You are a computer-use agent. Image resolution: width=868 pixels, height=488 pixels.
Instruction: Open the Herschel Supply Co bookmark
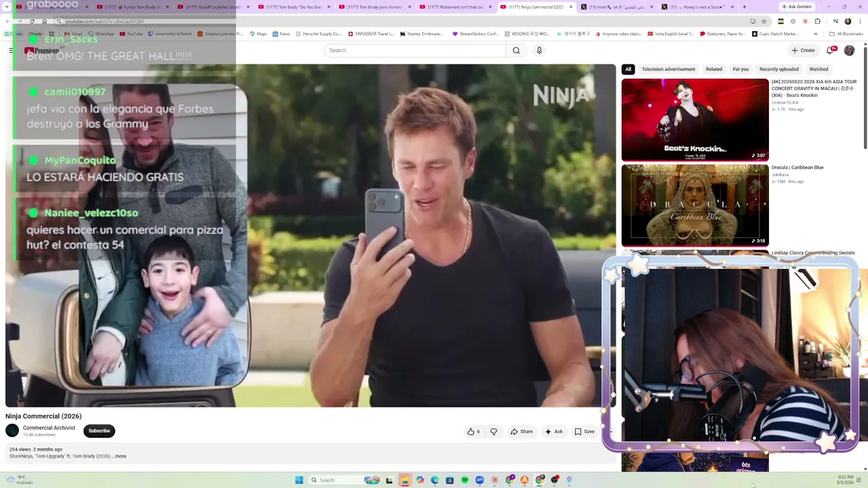tap(318, 34)
